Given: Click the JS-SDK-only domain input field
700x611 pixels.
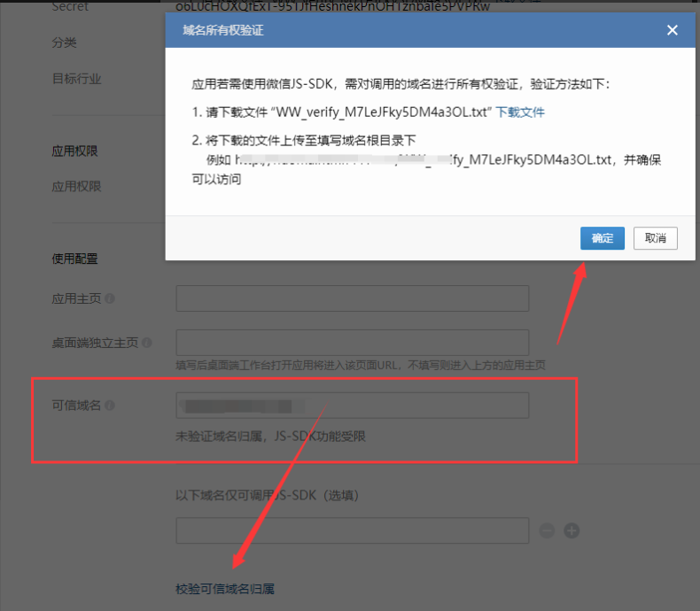Looking at the screenshot, I should [x=352, y=530].
